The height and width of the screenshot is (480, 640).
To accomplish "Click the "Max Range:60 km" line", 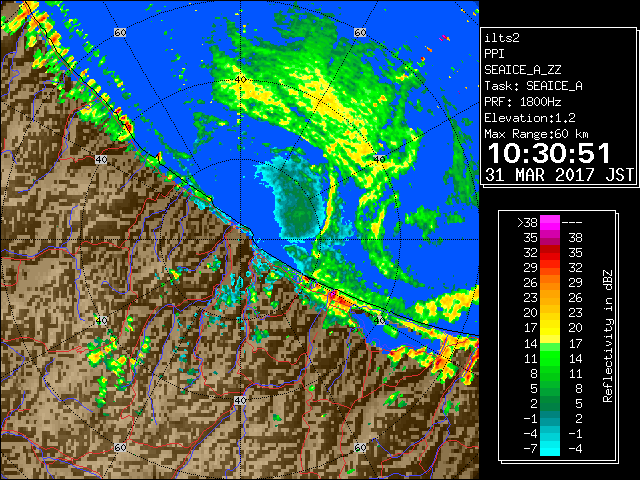I will [x=536, y=134].
